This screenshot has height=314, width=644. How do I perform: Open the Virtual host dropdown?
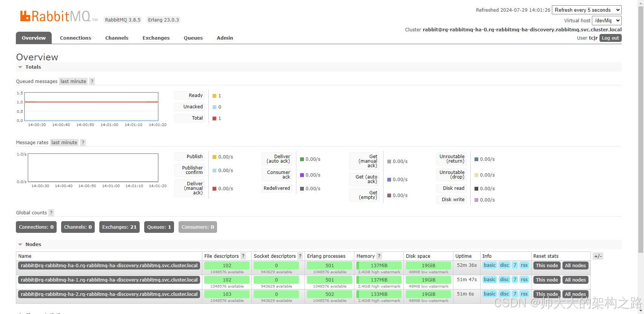tap(607, 20)
